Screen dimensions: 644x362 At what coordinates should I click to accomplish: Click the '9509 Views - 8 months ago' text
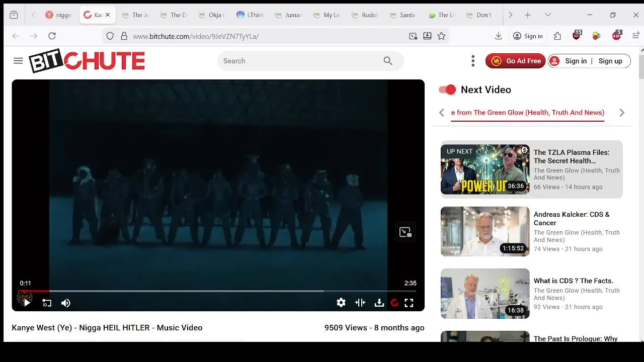point(374,327)
